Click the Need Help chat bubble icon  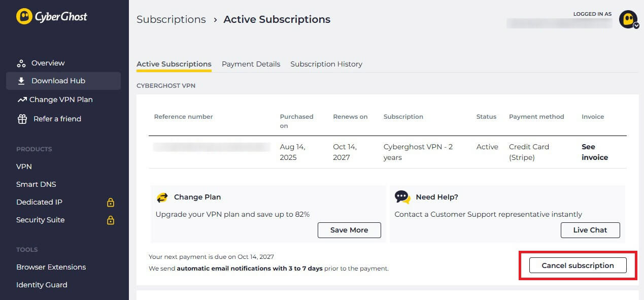coord(402,197)
